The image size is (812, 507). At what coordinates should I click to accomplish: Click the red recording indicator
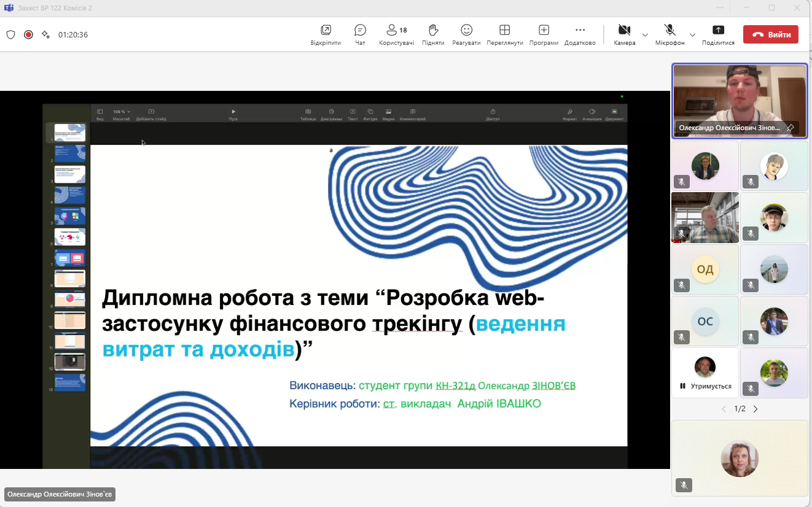point(28,34)
